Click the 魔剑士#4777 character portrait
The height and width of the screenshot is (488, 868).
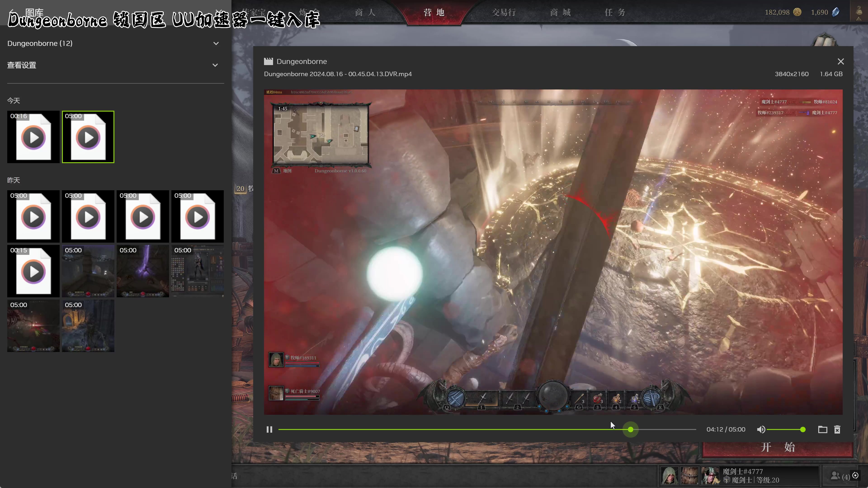click(x=710, y=475)
